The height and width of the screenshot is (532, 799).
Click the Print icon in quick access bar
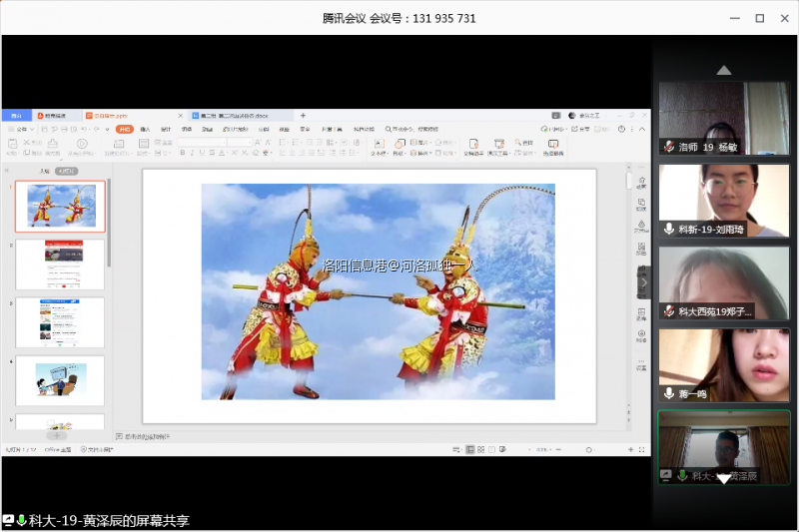point(64,130)
